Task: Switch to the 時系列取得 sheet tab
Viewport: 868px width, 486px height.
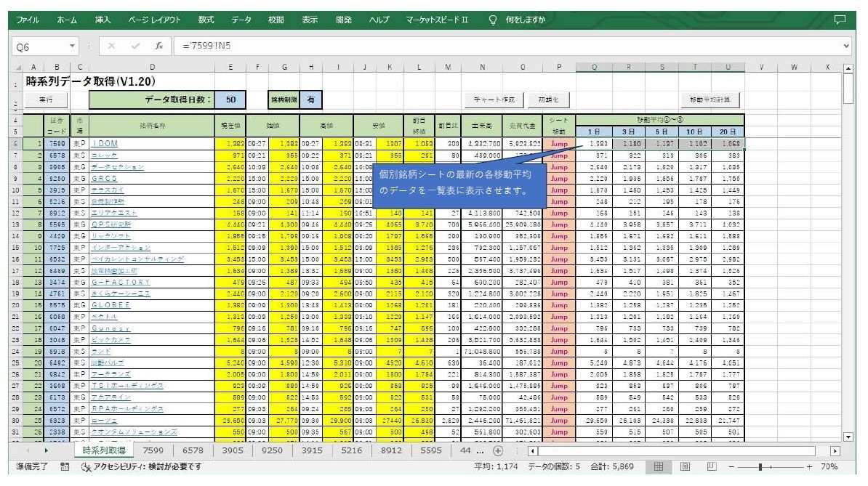Action: click(103, 450)
